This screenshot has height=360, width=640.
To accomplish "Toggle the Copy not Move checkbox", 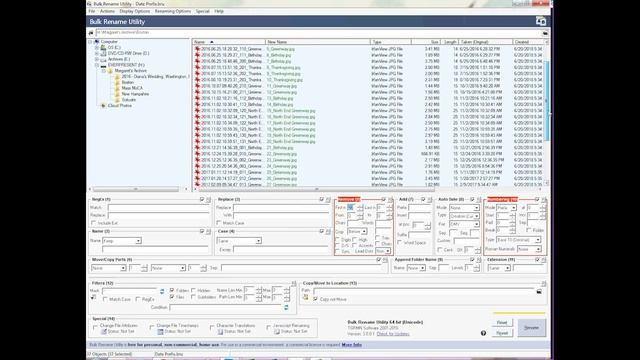I will pyautogui.click(x=316, y=299).
